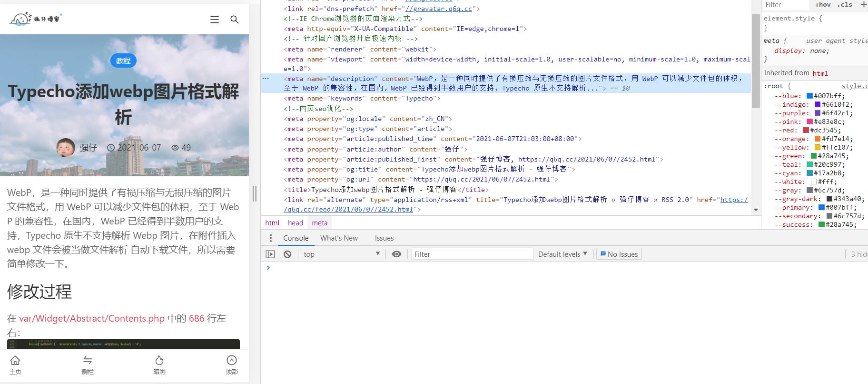Open the console drawer three-dot menu

coord(271,238)
